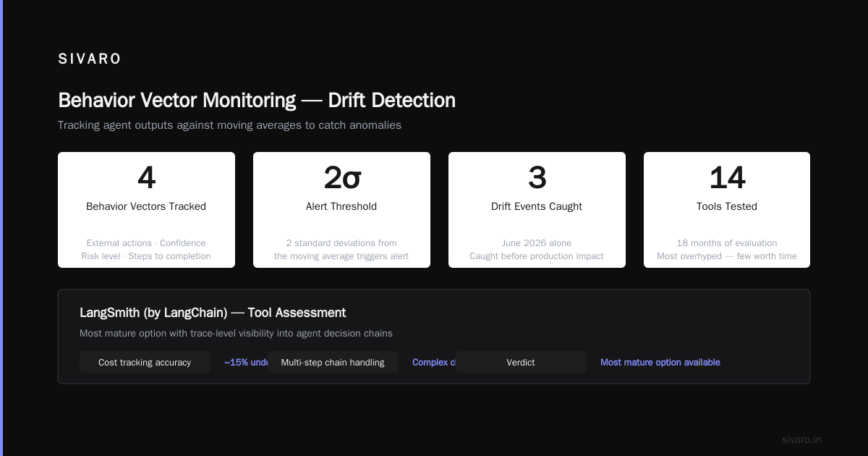868x456 pixels.
Task: Click Most mature option available text
Action: coord(660,362)
